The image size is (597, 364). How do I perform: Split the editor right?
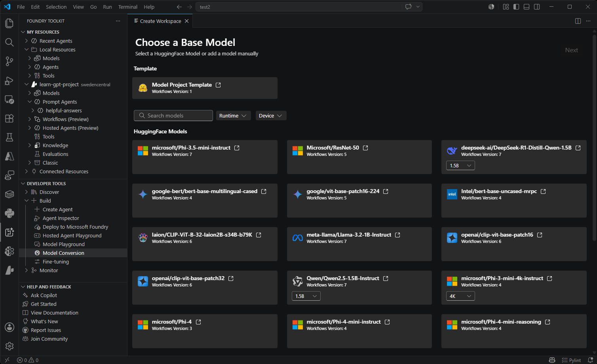(578, 21)
